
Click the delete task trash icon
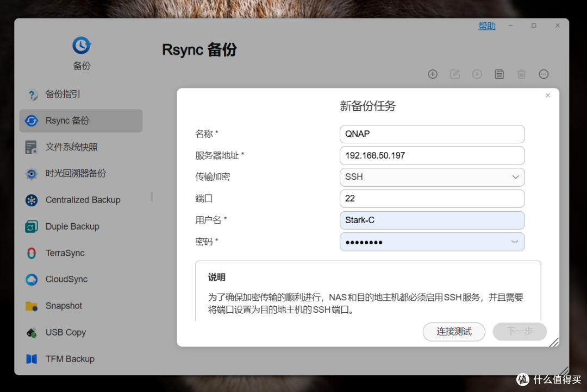click(521, 74)
